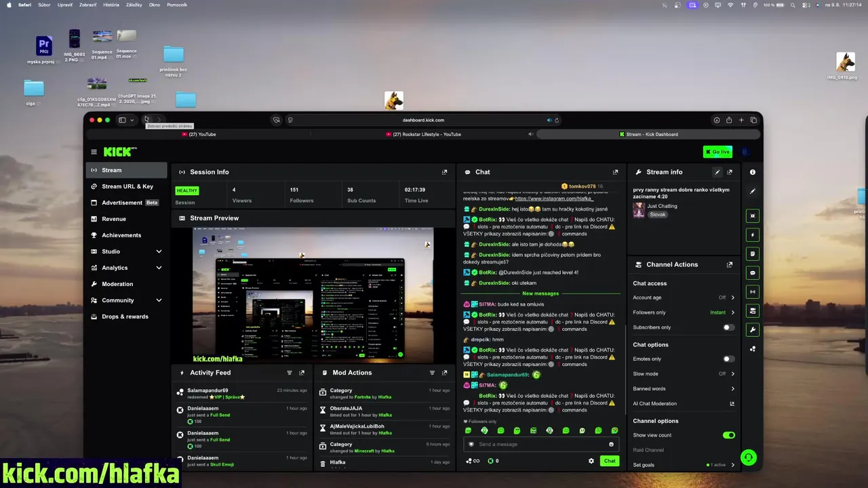Open the emoji picker in message field
Viewport: 868px width, 488px height.
click(x=611, y=445)
